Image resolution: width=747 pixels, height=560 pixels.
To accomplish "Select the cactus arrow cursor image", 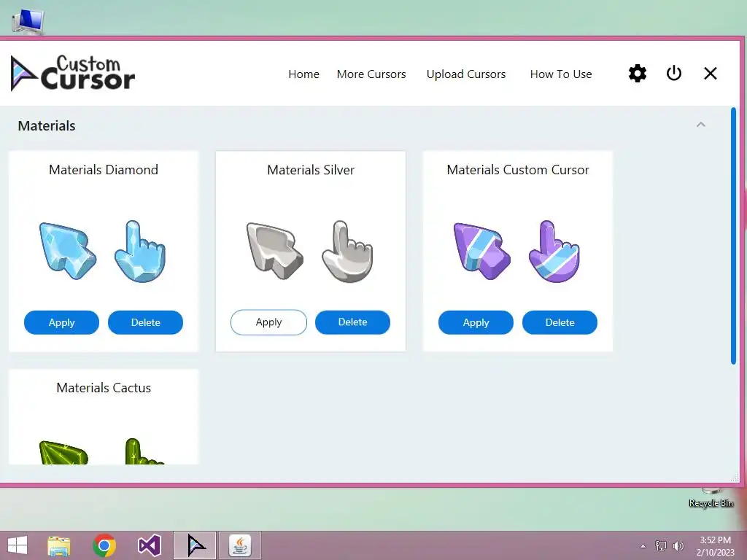I will pos(64,452).
